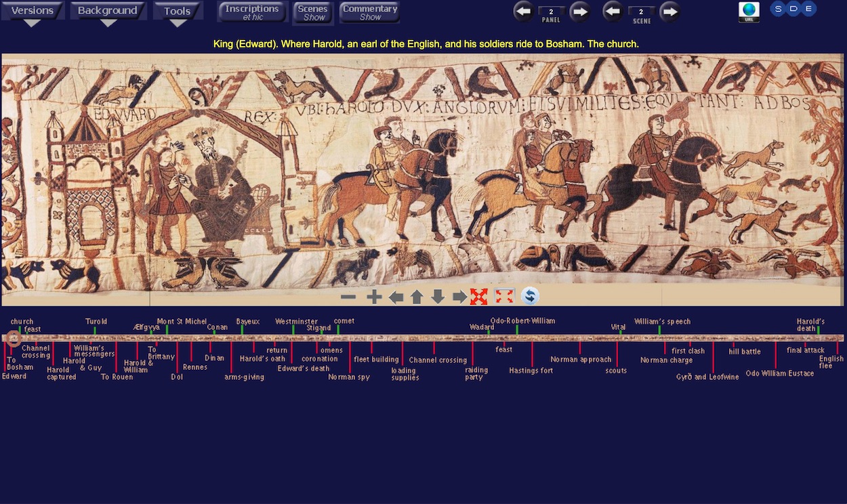
Task: Select the Norman spy scene link
Action: point(349,377)
